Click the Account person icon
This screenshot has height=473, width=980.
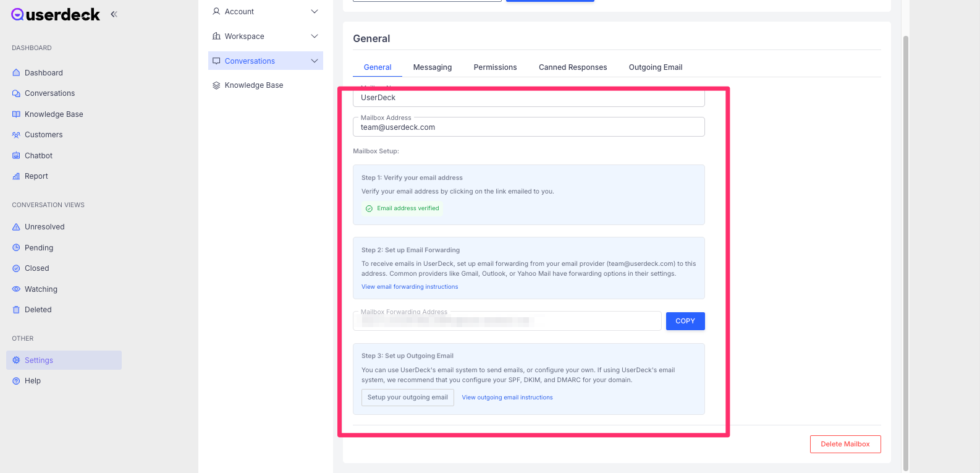coord(216,11)
